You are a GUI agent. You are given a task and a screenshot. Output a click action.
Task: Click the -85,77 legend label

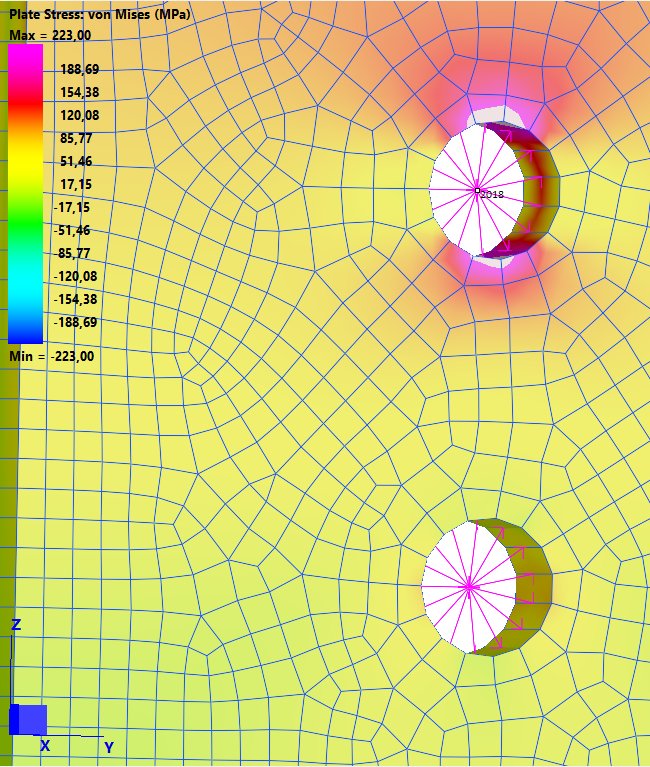coord(73,253)
